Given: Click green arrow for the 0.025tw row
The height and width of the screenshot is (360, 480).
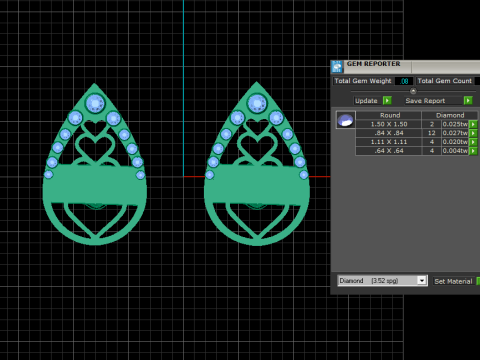Looking at the screenshot, I should 473,124.
